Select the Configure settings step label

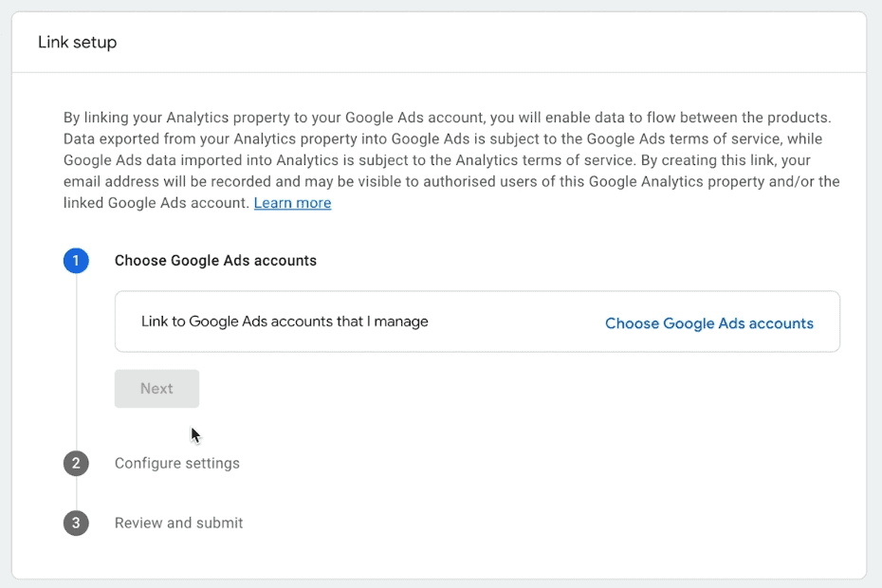[176, 463]
